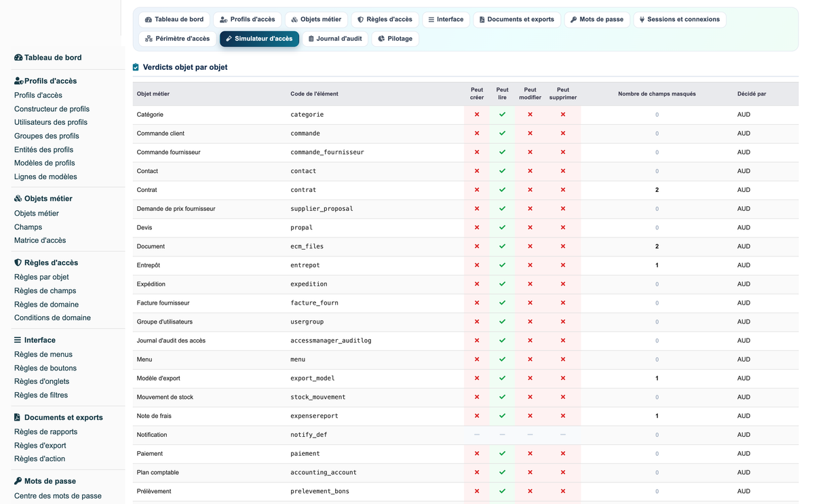Screen dimensions: 814x504
Task: Go to Règles de champs
Action: coord(45,291)
